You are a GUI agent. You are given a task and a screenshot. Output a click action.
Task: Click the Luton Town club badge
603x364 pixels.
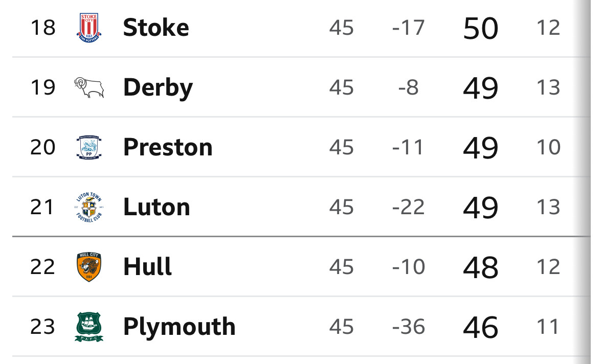point(89,207)
